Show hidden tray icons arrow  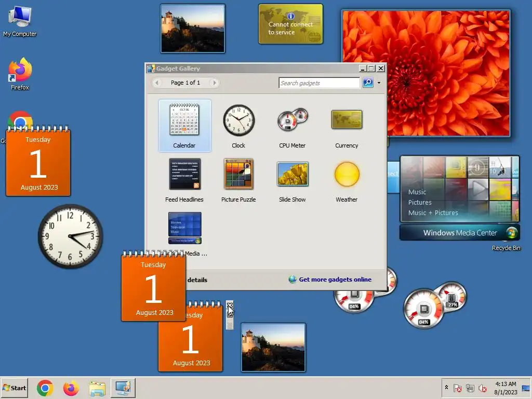[x=446, y=388]
